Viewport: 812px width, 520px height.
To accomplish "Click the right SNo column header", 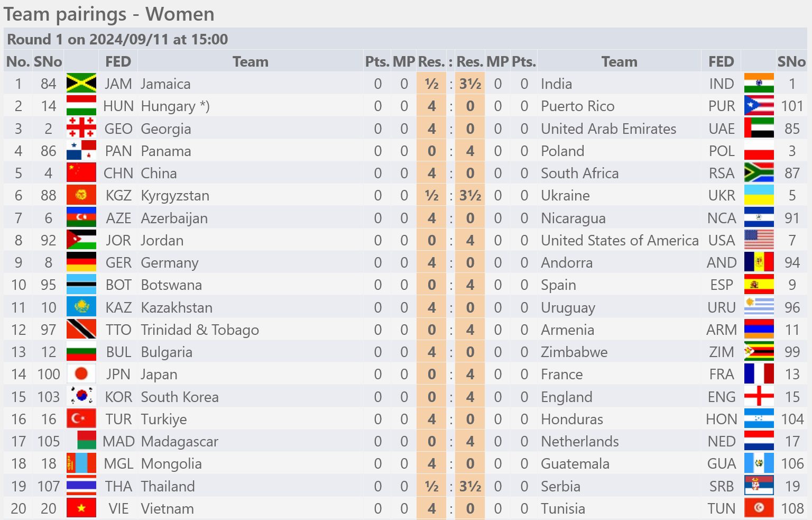I will (x=791, y=61).
